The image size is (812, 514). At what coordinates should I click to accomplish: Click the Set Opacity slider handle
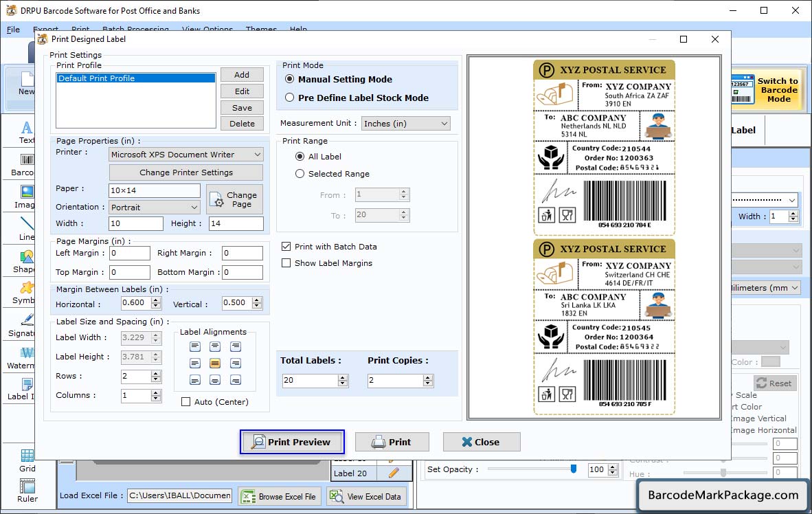tap(573, 469)
